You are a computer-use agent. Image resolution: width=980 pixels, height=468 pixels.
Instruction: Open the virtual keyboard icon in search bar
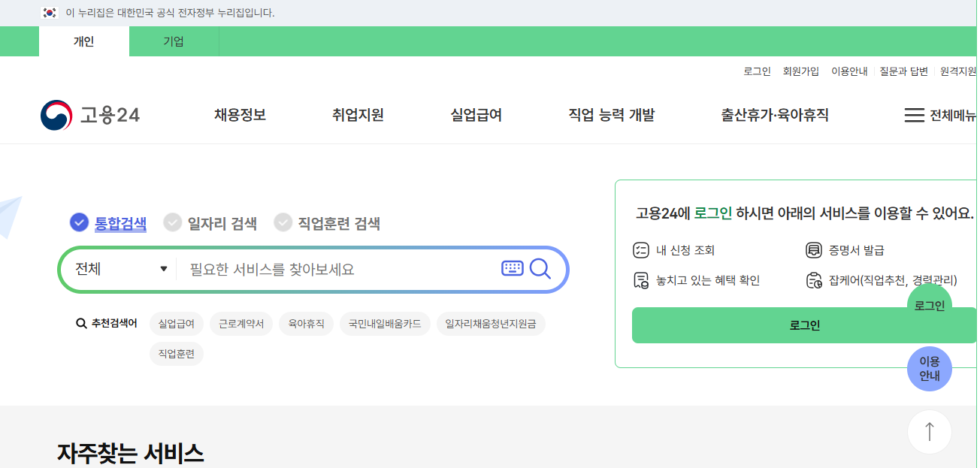[512, 268]
